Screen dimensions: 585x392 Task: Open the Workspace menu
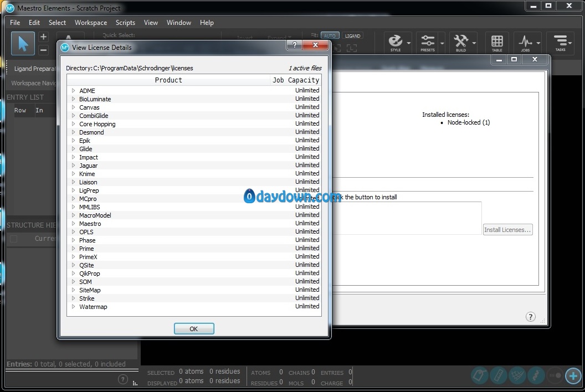point(91,22)
